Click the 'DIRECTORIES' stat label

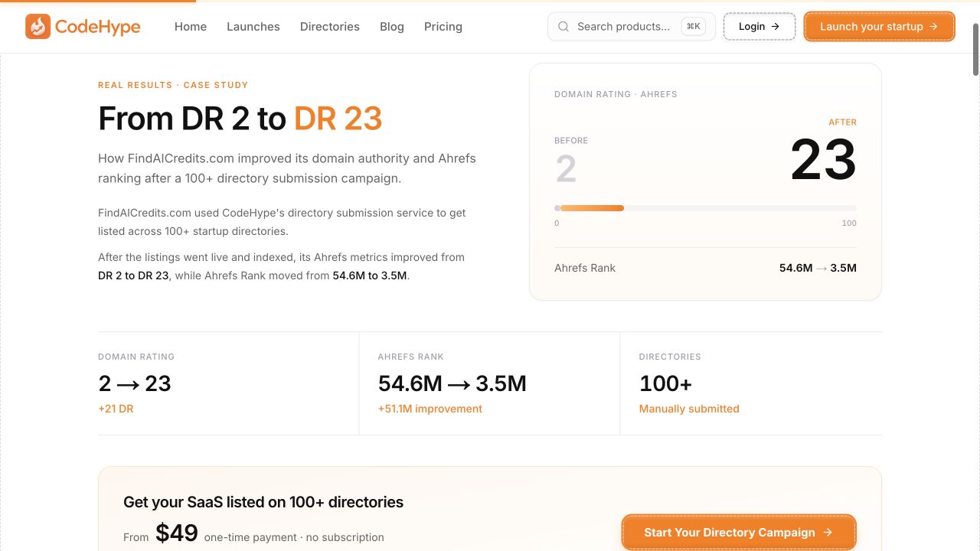pos(670,357)
